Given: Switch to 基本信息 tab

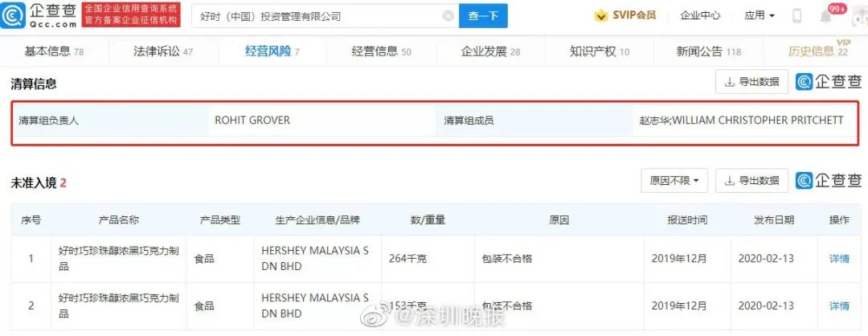Looking at the screenshot, I should pyautogui.click(x=55, y=51).
